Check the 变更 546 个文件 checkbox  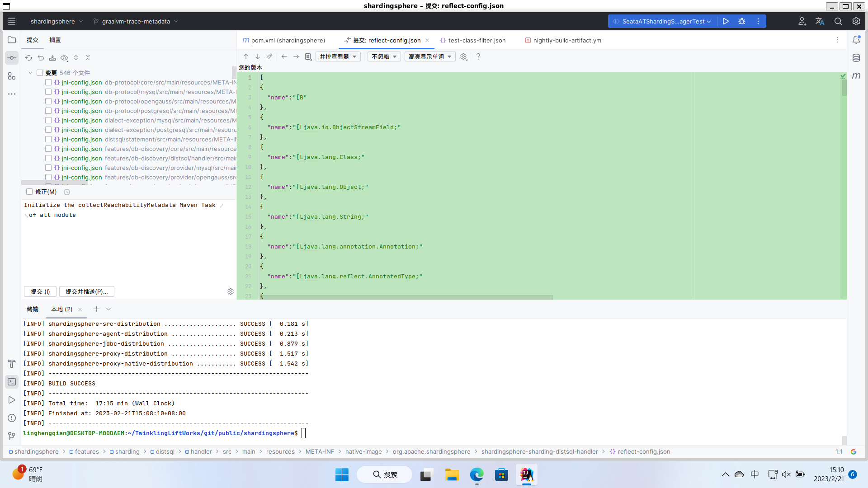pos(40,73)
